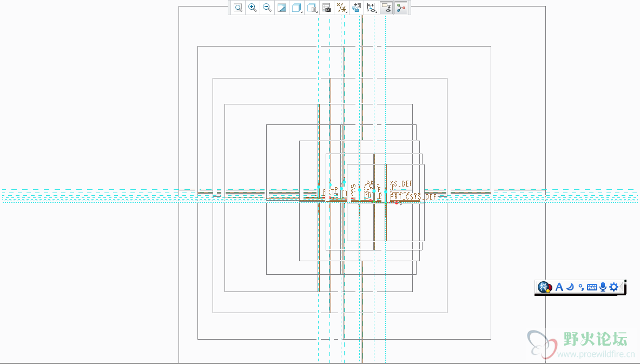Click the Refit view icon
Image resolution: width=640 pixels, height=364 pixels.
pyautogui.click(x=238, y=8)
